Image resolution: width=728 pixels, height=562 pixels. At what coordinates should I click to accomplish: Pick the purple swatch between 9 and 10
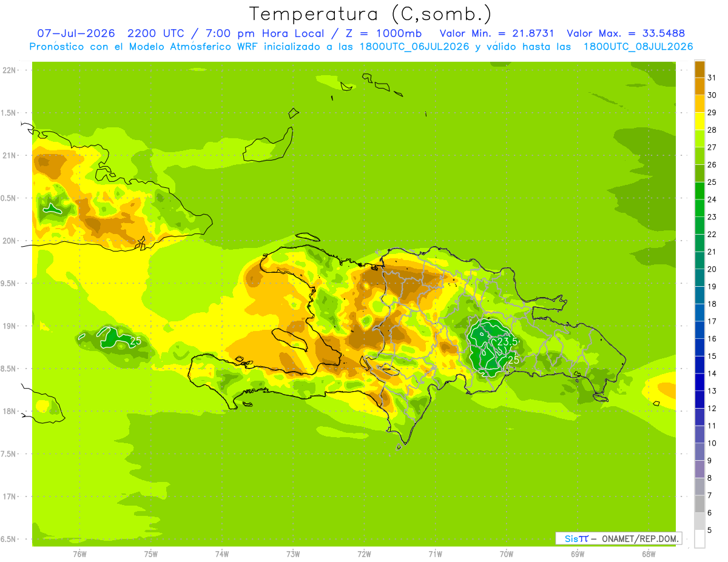point(699,452)
